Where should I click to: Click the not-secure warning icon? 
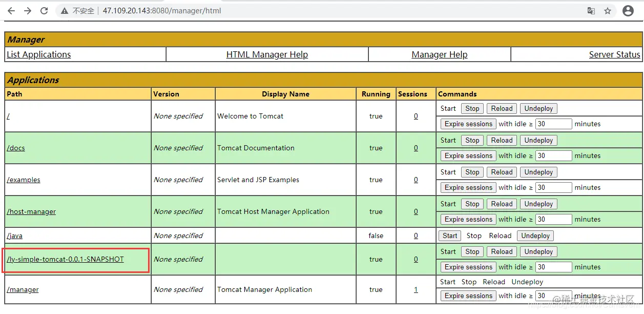point(65,11)
